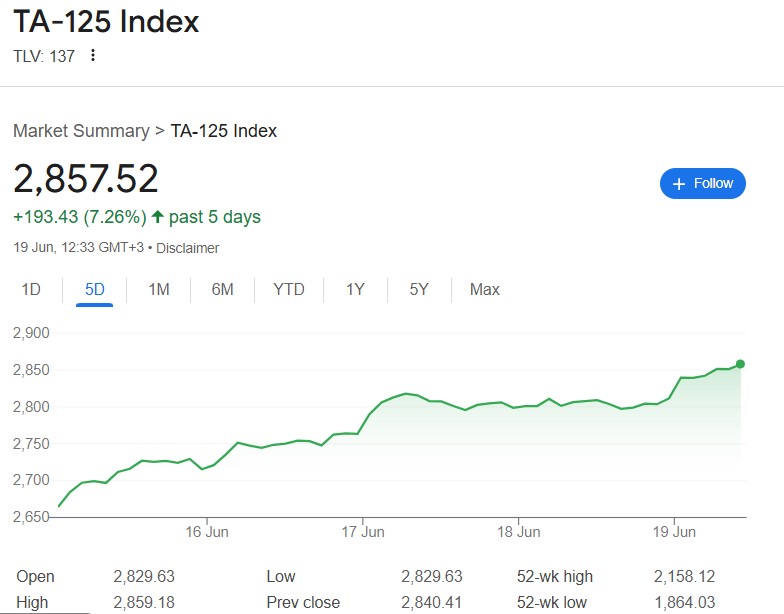The image size is (784, 614).
Task: Switch chart to 1D range
Action: [x=31, y=290]
